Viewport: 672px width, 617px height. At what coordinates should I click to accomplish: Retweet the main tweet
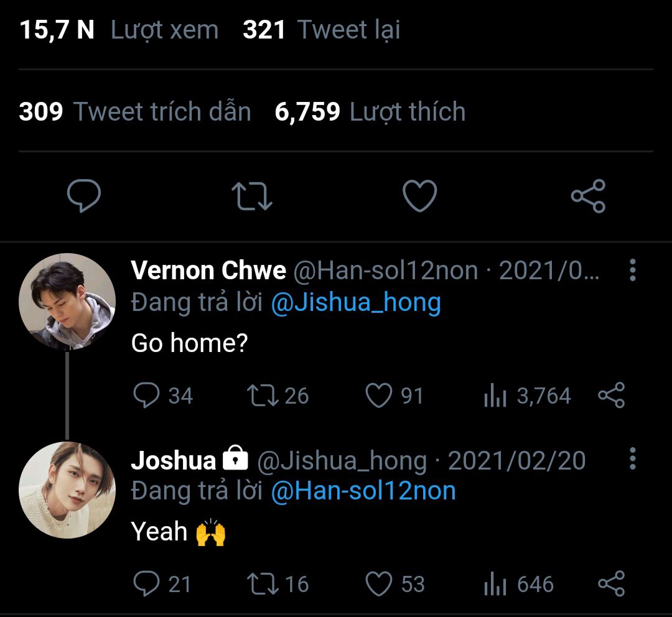click(252, 197)
